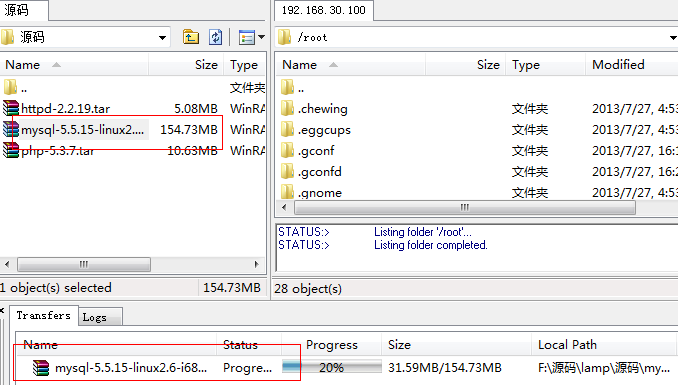Image resolution: width=678 pixels, height=385 pixels.
Task: Select the .gconfd folder icon
Action: tap(287, 171)
